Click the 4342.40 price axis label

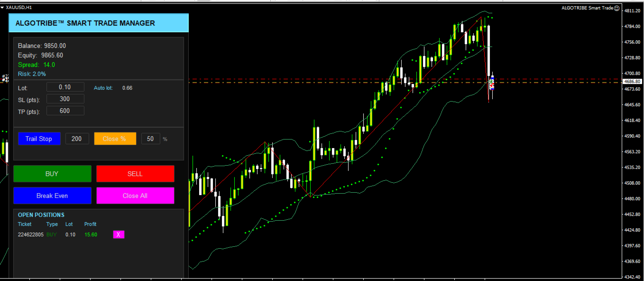[633, 277]
